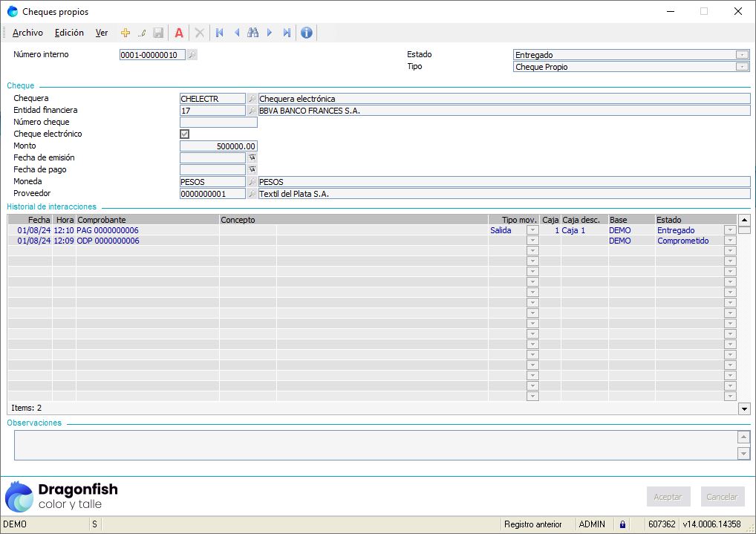
Task: Click Observaciones scrollbar down arrow
Action: [x=744, y=454]
